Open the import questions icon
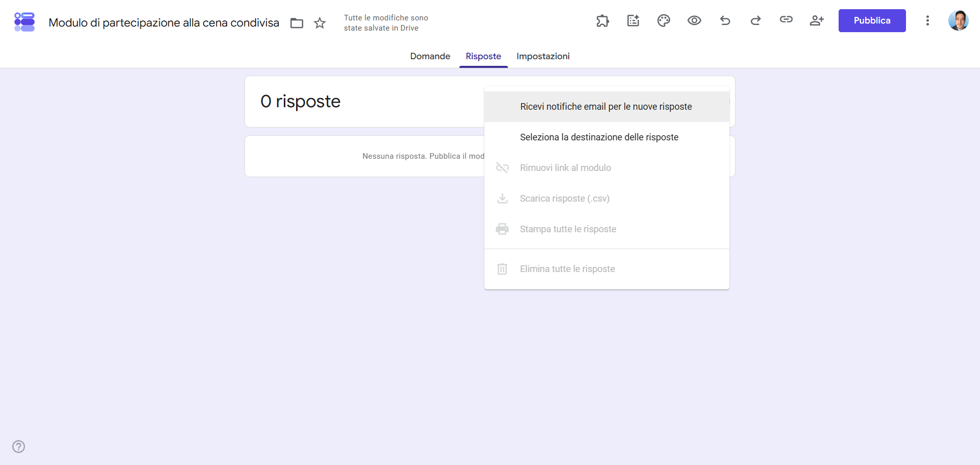980x465 pixels. (x=633, y=20)
